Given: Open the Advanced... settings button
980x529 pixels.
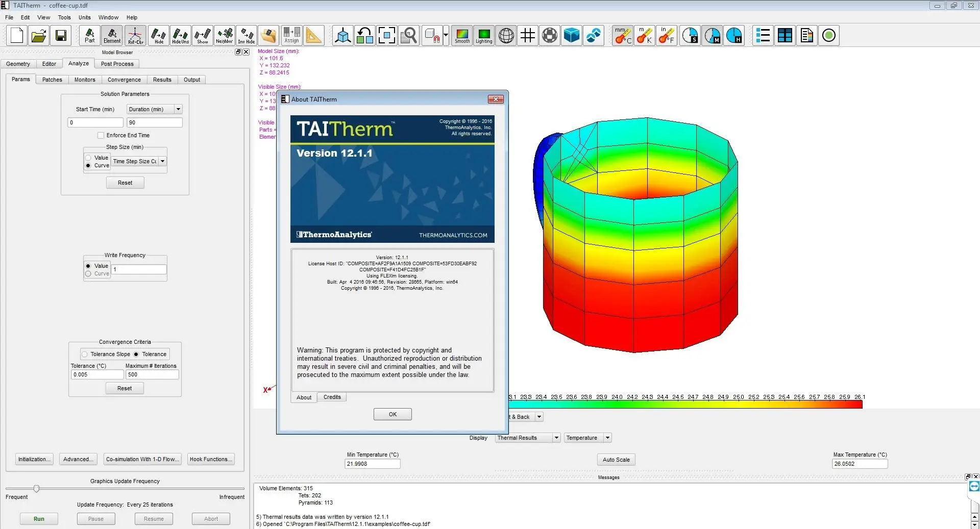Looking at the screenshot, I should 78,459.
